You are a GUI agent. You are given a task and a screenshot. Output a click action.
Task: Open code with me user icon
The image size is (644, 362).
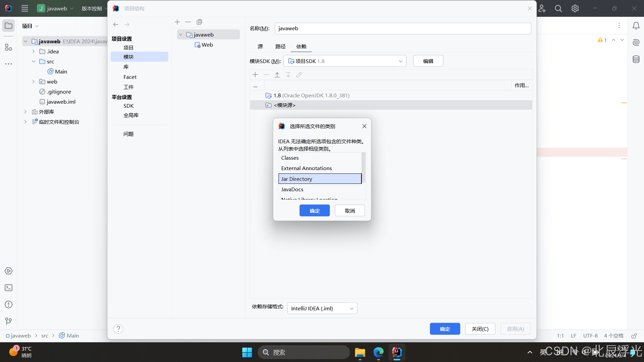coord(542,8)
